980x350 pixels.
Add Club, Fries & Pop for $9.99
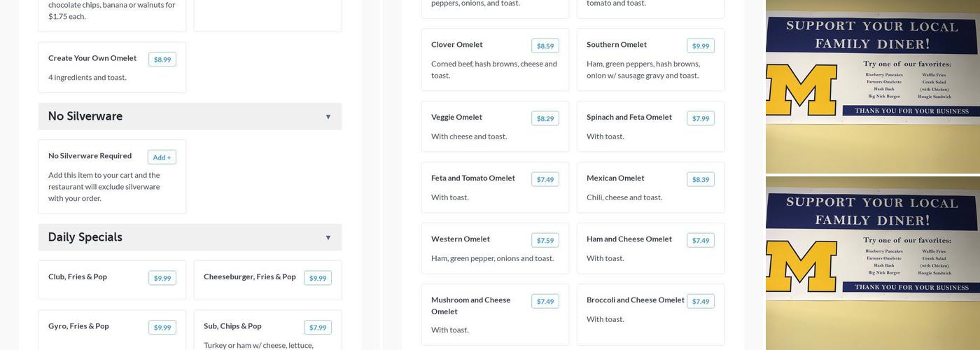coord(162,279)
